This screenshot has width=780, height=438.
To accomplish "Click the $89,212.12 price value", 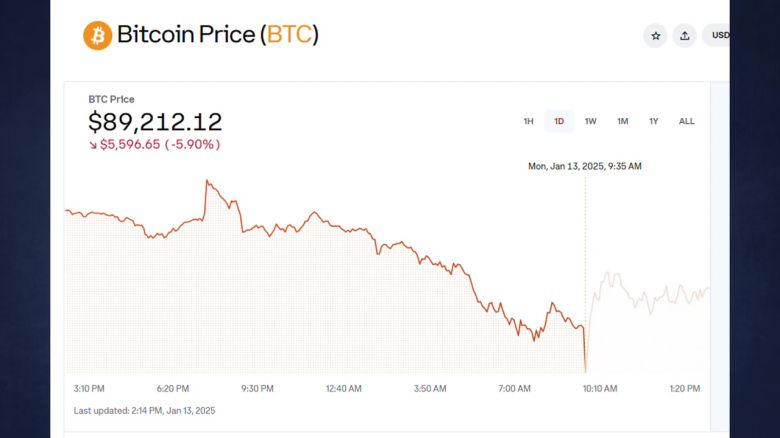I will (155, 122).
